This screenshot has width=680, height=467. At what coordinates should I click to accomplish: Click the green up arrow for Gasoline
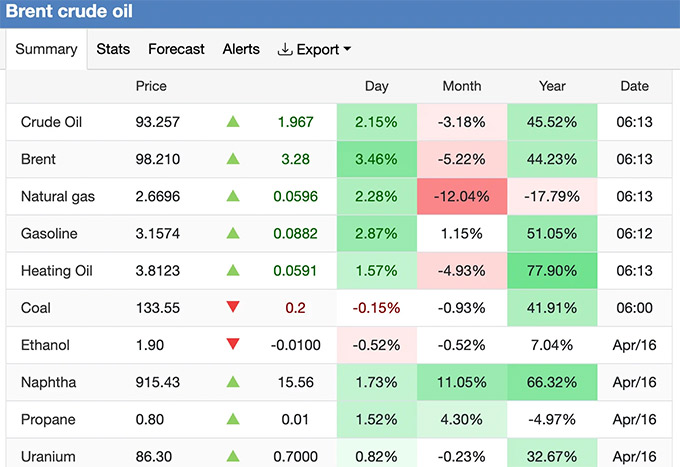tap(233, 233)
